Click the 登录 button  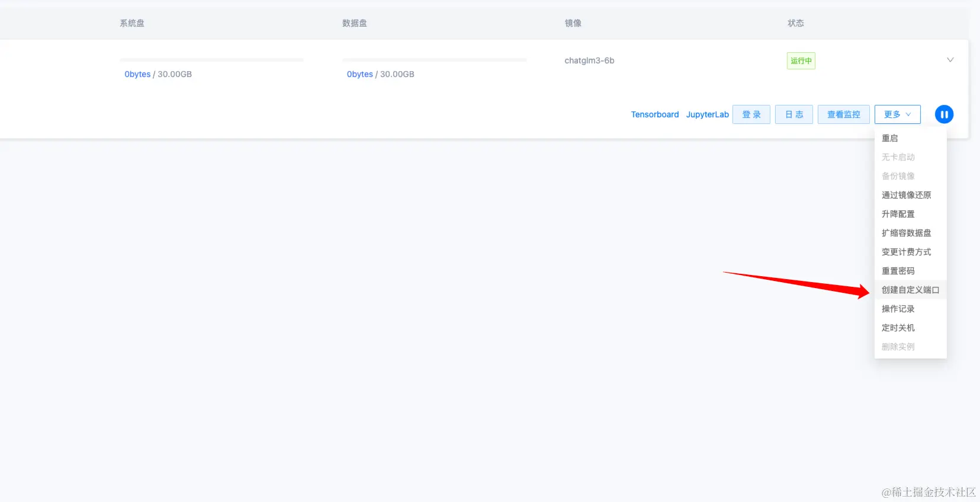coord(751,114)
